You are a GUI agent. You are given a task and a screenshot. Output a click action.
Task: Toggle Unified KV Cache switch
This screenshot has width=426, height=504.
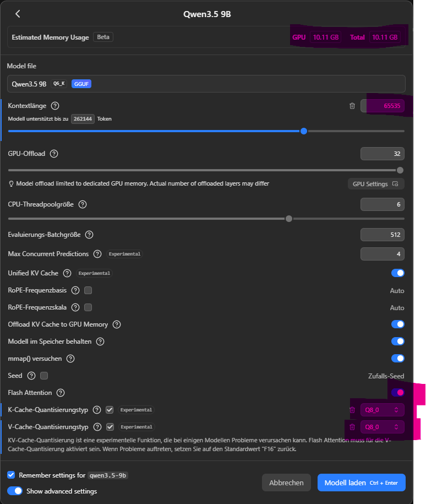click(398, 273)
